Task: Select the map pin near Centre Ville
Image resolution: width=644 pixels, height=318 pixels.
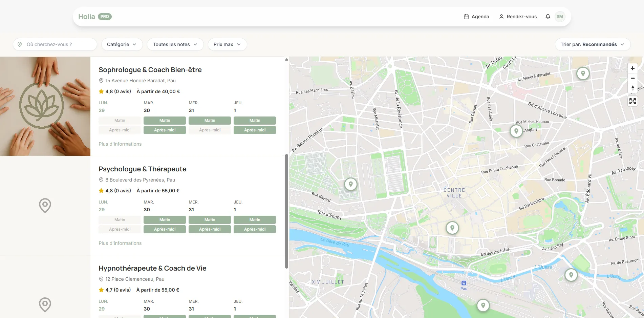Action: (452, 228)
